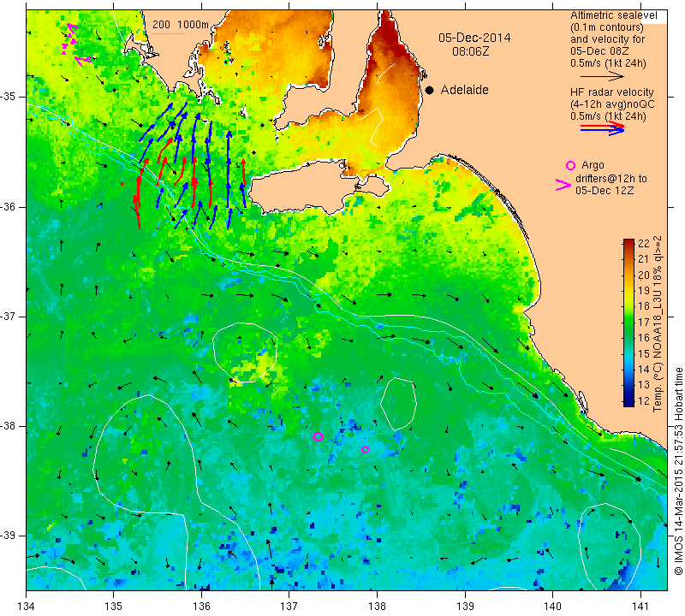The height and width of the screenshot is (616, 685).
Task: Click the colorbar value 22
Action: coord(644,244)
